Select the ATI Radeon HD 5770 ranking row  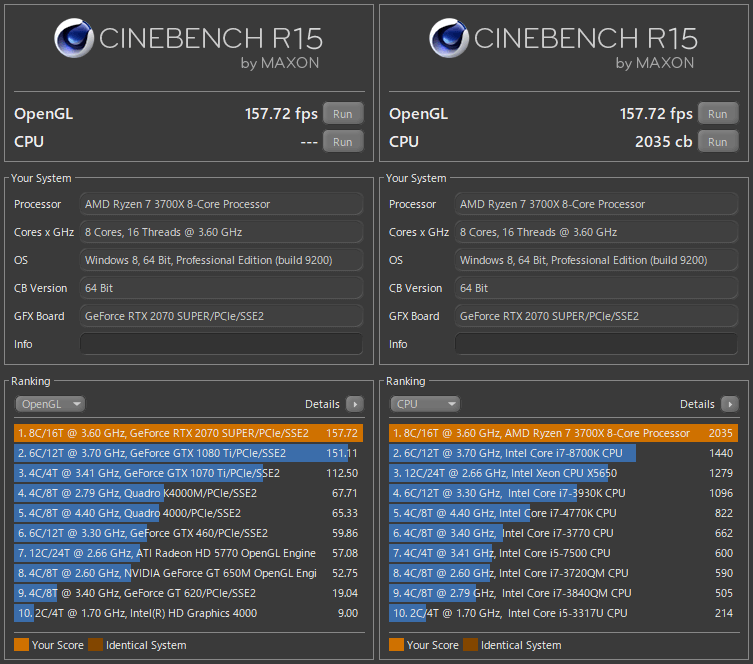click(x=188, y=553)
